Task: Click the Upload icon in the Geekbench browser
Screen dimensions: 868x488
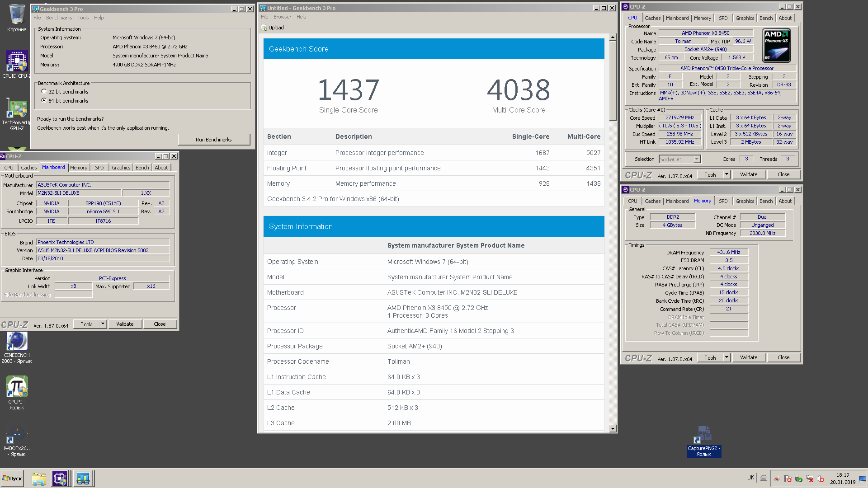Action: pyautogui.click(x=264, y=28)
